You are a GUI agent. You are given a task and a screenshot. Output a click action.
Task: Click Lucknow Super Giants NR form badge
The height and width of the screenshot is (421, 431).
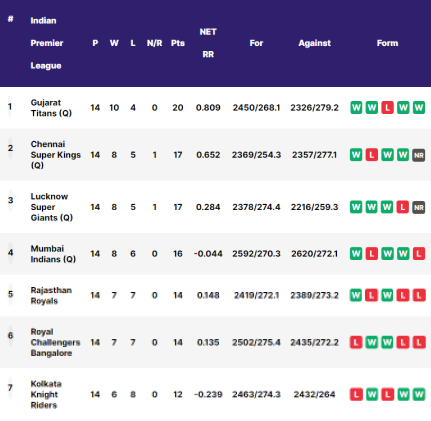tap(419, 207)
